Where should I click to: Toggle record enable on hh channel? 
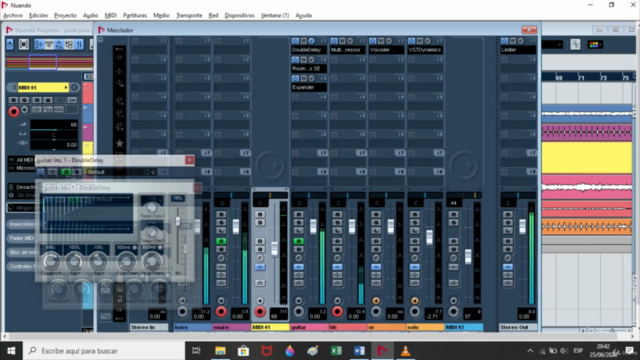pos(338,312)
